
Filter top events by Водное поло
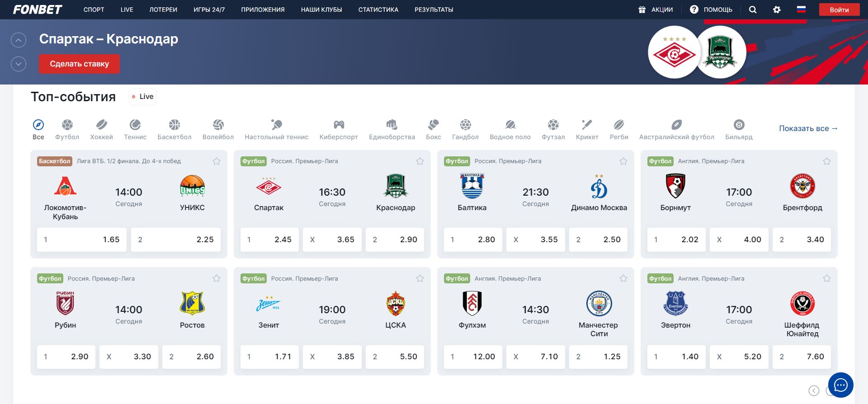pos(510,130)
